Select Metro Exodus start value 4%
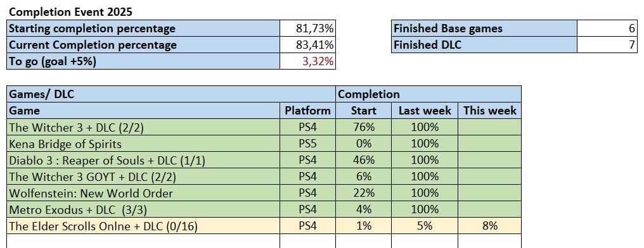Viewport: 644px width, 248px height. [x=363, y=209]
